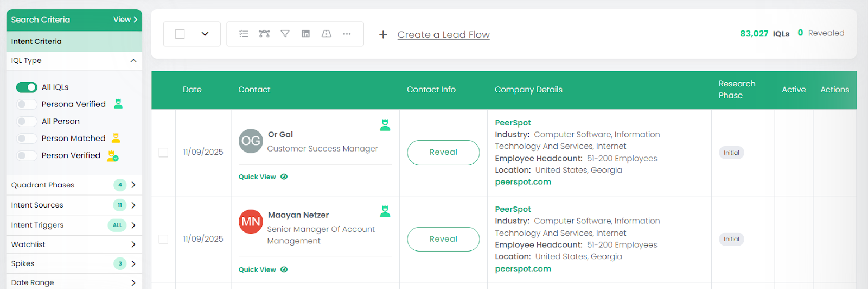Open the three-dots more options menu
The height and width of the screenshot is (289, 868).
(x=347, y=34)
